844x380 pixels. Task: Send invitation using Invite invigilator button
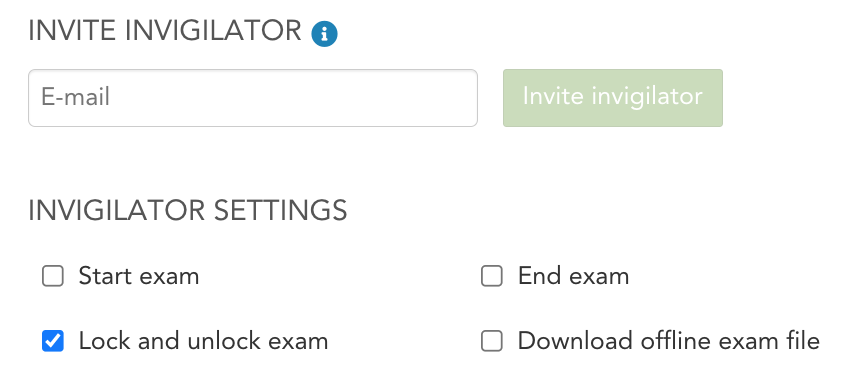613,98
